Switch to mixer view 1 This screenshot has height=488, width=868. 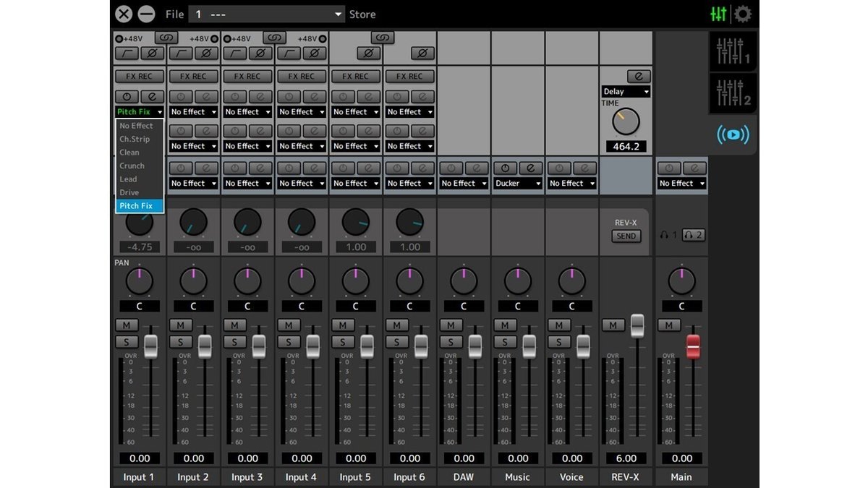[733, 51]
